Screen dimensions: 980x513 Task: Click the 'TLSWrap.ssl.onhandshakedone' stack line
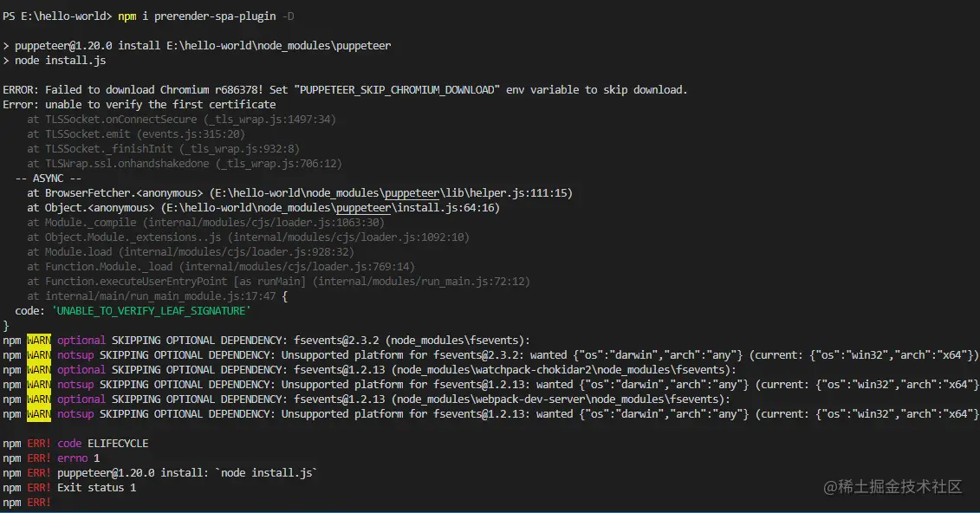coord(185,164)
